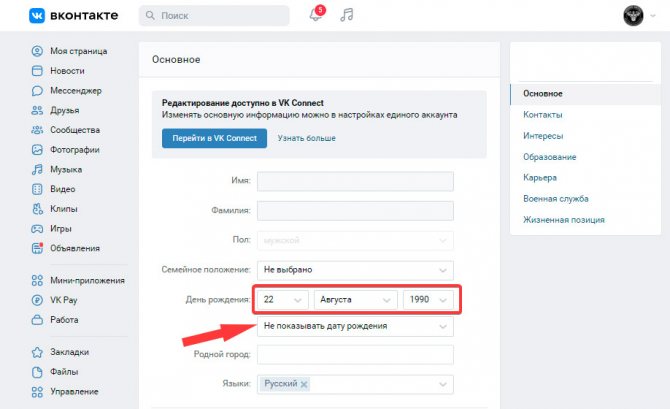
Task: Open the notifications bell icon
Action: (x=316, y=15)
